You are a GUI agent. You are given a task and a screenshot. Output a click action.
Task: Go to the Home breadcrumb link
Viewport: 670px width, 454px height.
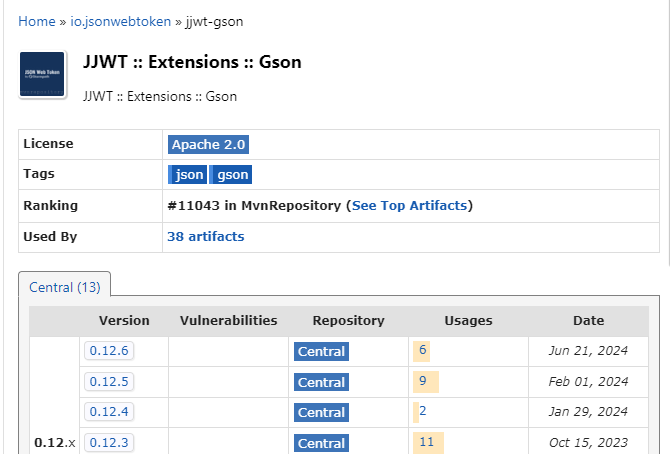pos(37,21)
